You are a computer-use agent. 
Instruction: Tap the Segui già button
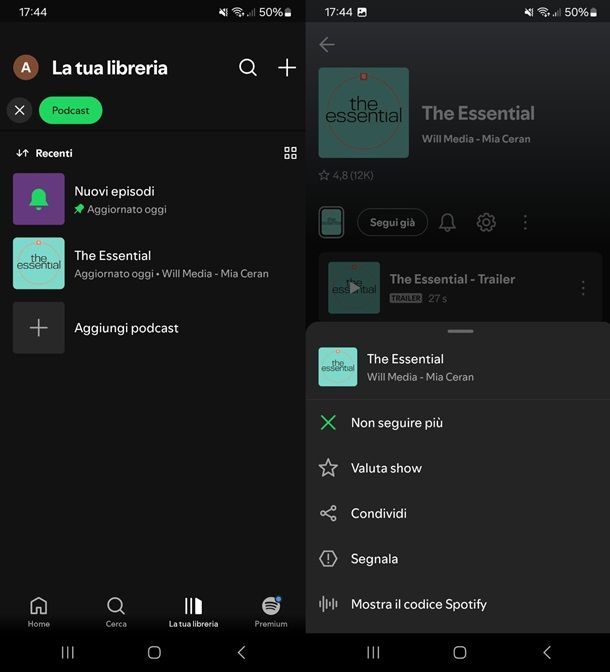coord(392,222)
